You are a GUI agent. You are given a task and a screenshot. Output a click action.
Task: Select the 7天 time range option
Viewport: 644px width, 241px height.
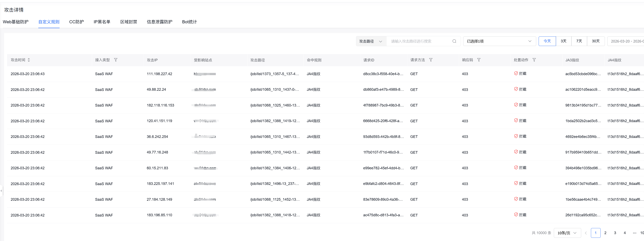(x=579, y=41)
